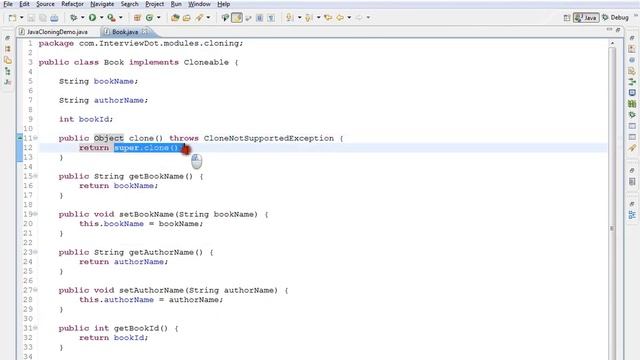Open External Tools dropdown arrow
The width and height of the screenshot is (640, 360).
[120, 18]
